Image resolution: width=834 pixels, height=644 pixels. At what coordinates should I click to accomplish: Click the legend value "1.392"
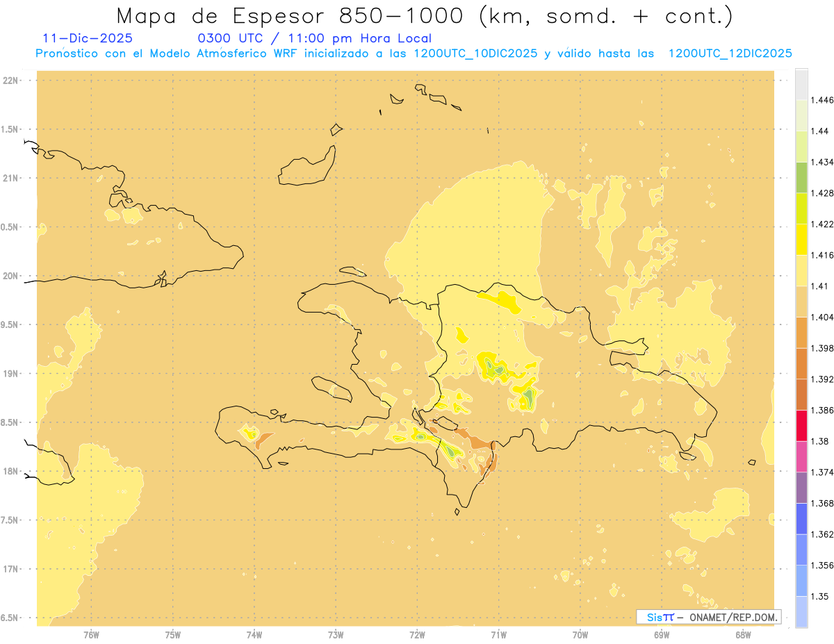821,379
